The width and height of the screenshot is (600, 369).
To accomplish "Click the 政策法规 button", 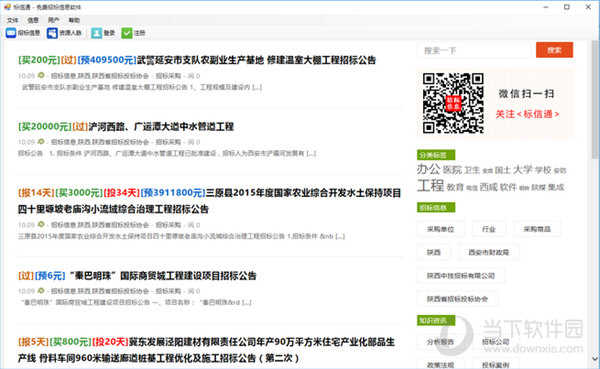I will 440,364.
